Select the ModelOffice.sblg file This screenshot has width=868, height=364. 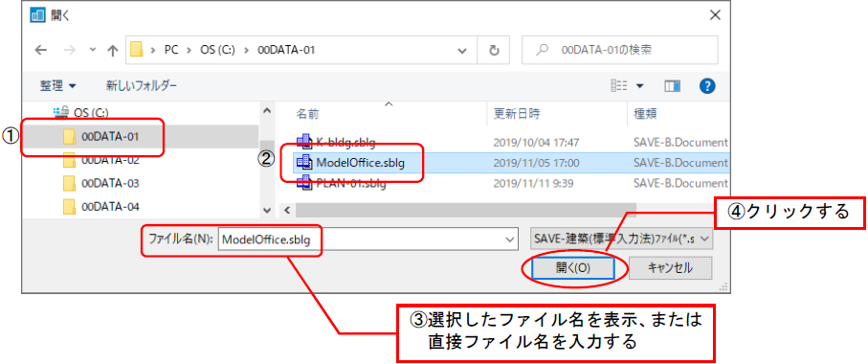[360, 162]
